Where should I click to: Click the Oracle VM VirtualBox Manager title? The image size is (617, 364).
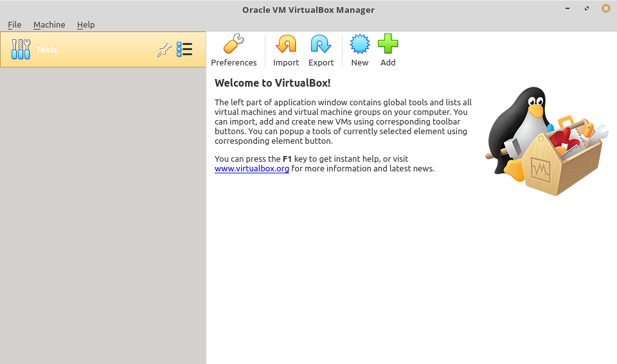(x=308, y=10)
